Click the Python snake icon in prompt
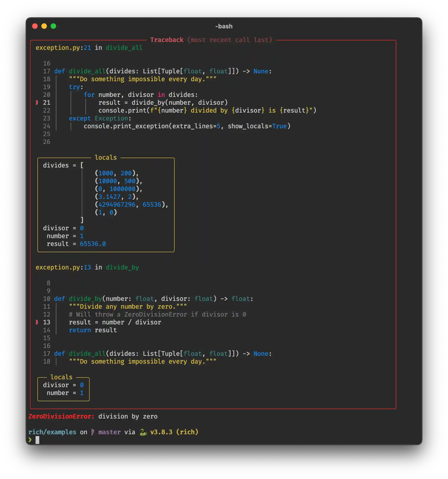Viewport: 448px width, 479px height. tap(143, 432)
